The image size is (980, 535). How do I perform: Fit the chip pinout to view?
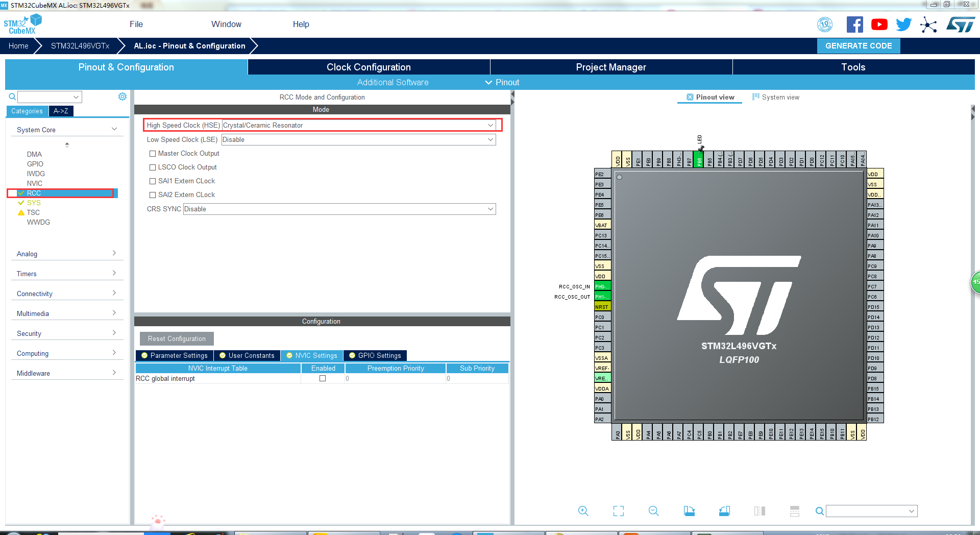(619, 511)
